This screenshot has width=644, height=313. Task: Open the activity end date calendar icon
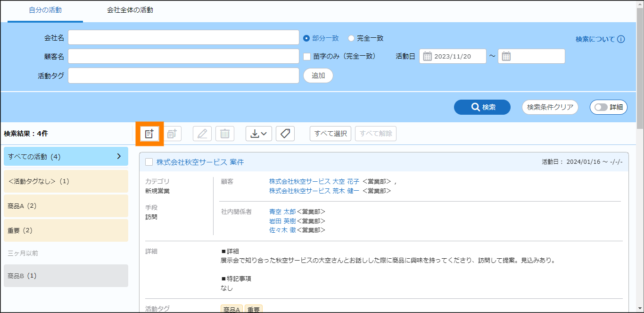pos(506,56)
